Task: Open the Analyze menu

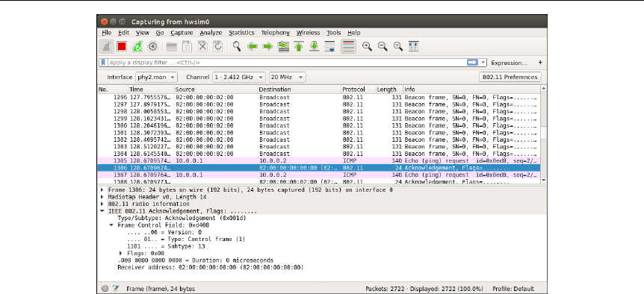Action: point(211,33)
